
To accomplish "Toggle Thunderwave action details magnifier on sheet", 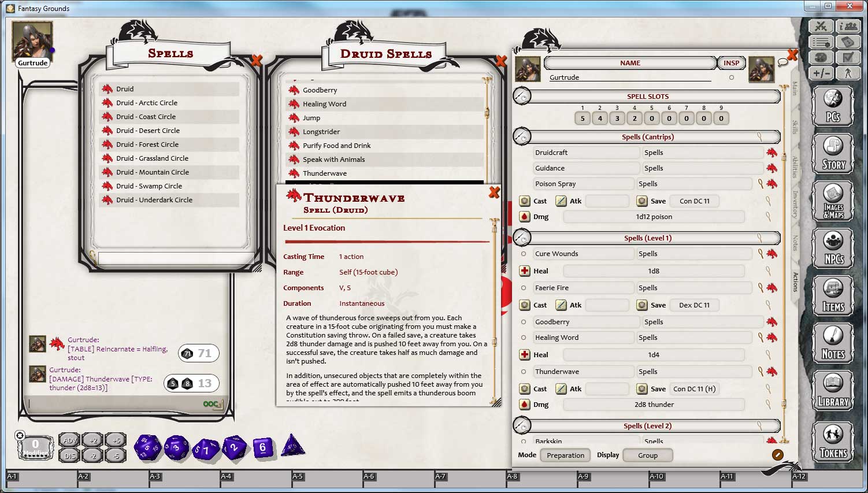I will click(x=761, y=372).
